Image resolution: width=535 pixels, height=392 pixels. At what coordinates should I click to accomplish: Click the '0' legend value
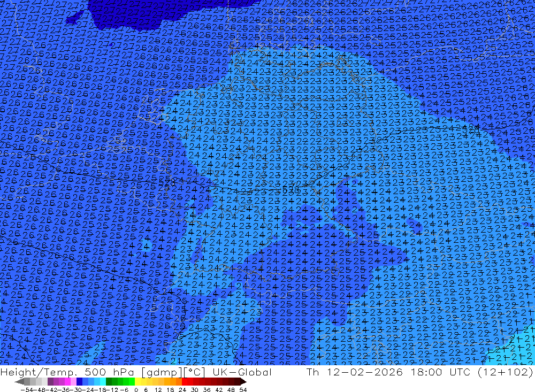(136, 390)
